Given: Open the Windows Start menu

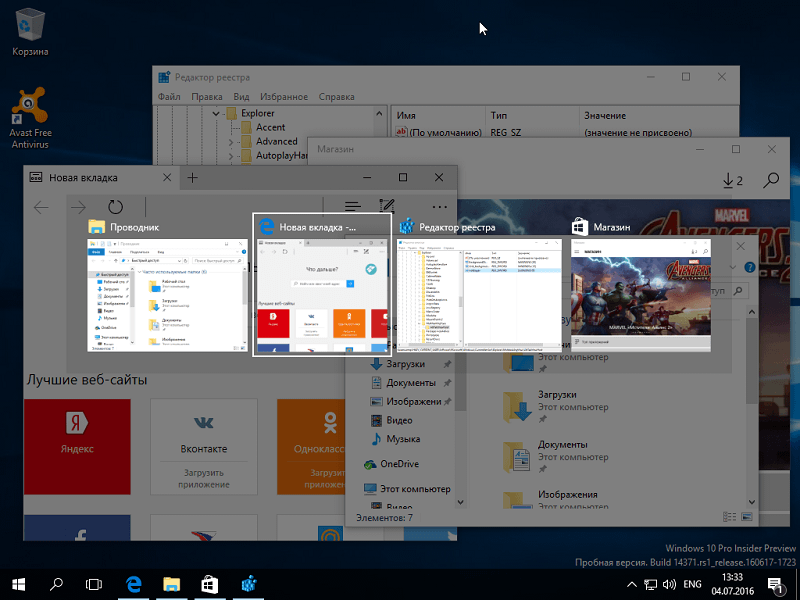Looking at the screenshot, I should click(x=19, y=585).
